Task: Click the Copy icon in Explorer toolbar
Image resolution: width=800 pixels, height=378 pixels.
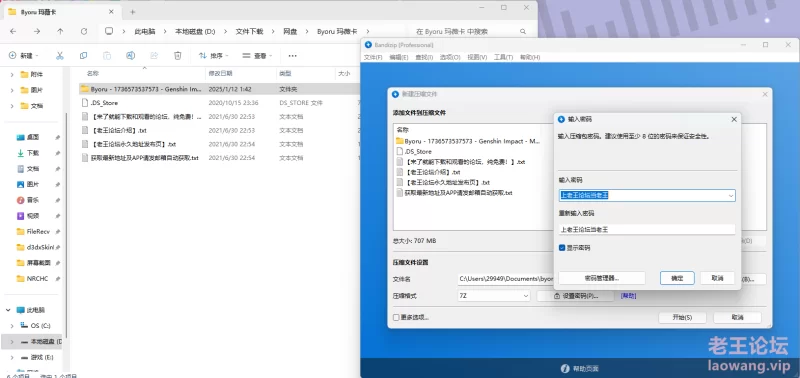Action: (83, 56)
